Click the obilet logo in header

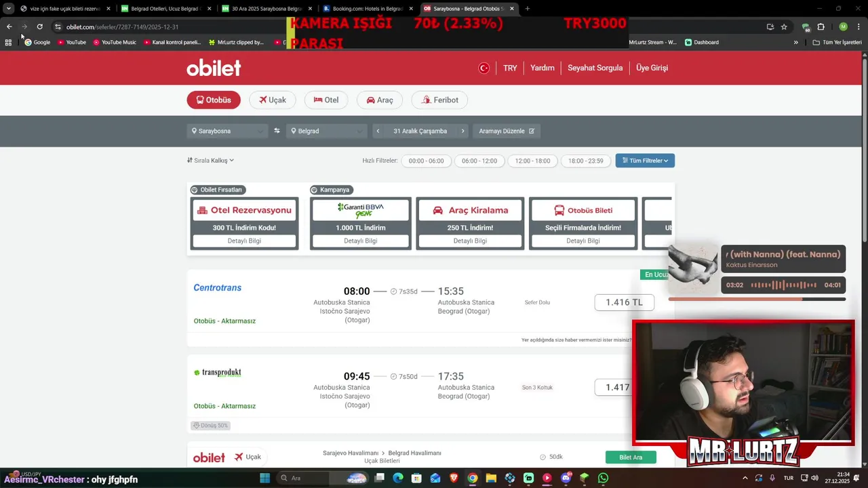[214, 68]
